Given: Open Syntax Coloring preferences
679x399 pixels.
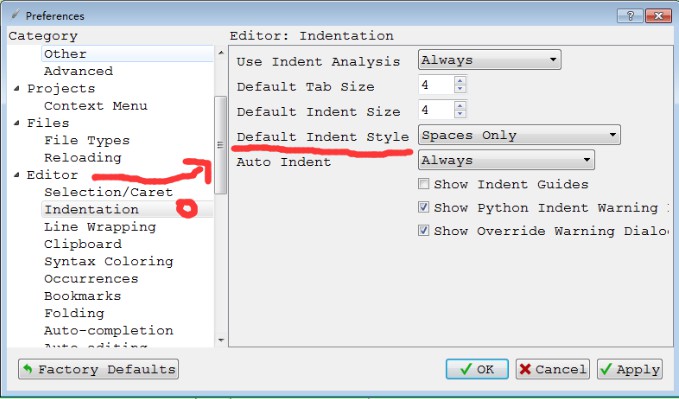Looking at the screenshot, I should (109, 261).
